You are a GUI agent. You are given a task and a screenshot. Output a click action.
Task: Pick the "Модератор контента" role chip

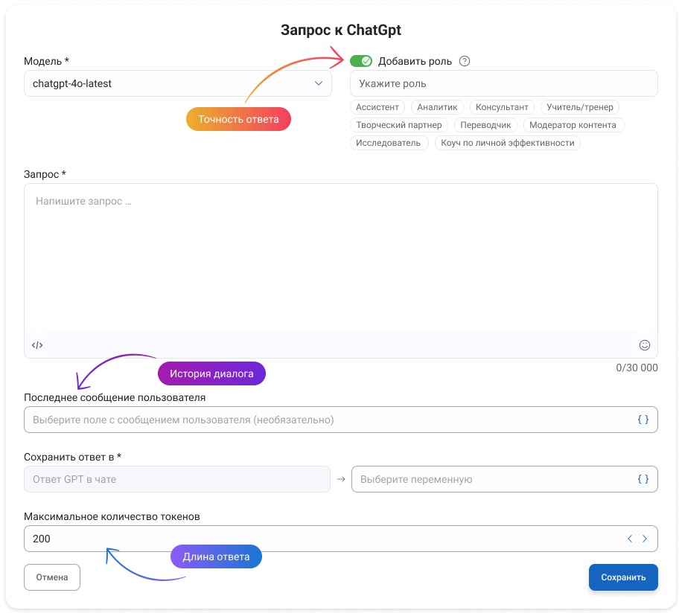click(x=573, y=125)
